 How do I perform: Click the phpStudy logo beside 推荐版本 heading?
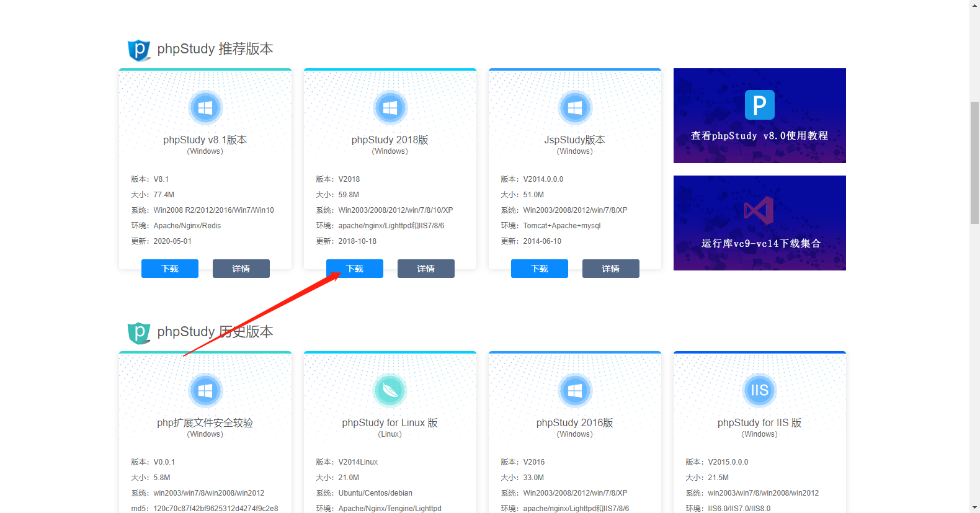(x=139, y=50)
